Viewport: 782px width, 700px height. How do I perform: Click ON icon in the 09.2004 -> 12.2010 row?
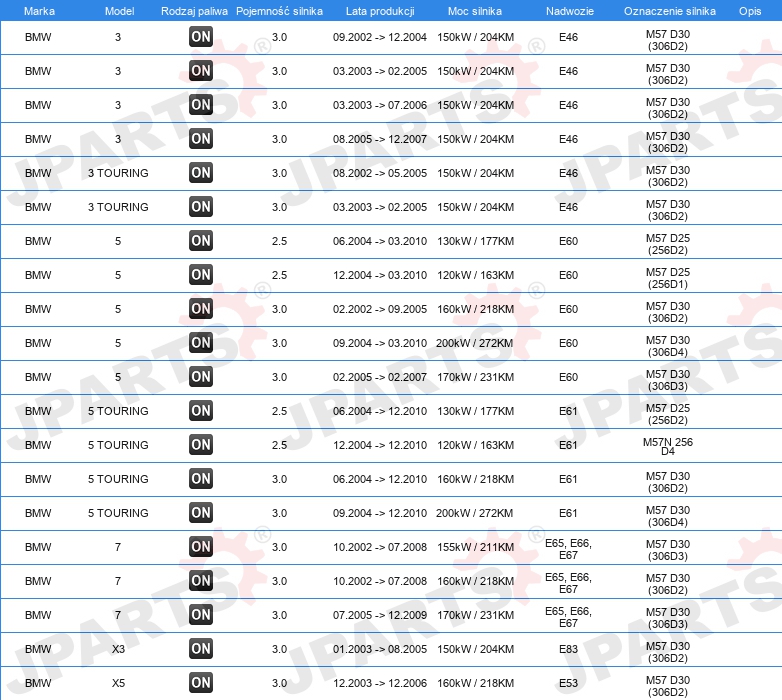coord(201,513)
